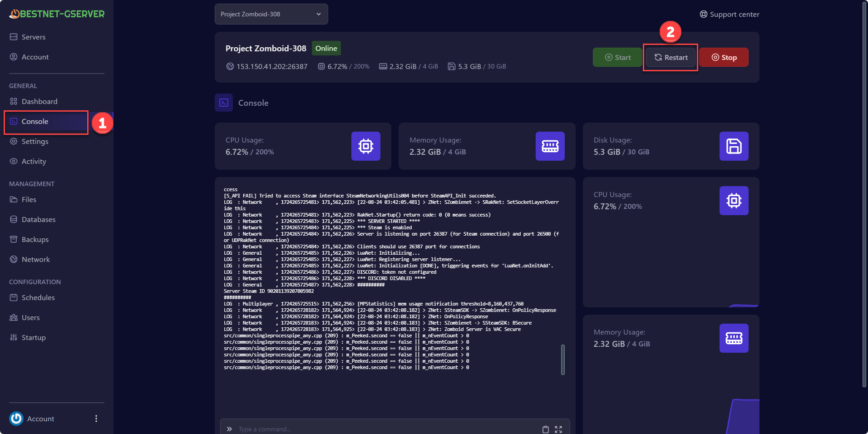This screenshot has width=868, height=434.
Task: Click the memory icon in graph panel
Action: click(734, 338)
